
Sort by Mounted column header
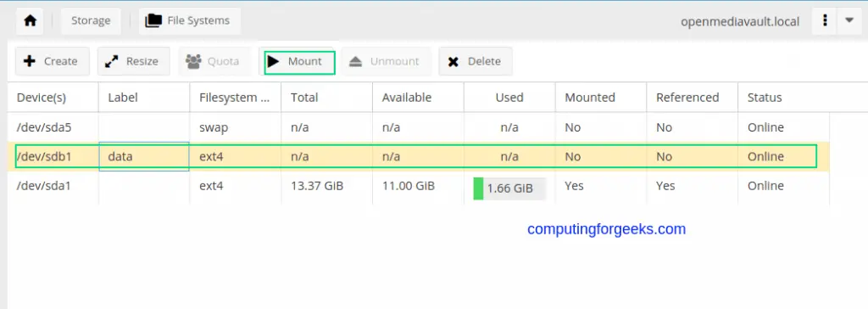(601, 98)
